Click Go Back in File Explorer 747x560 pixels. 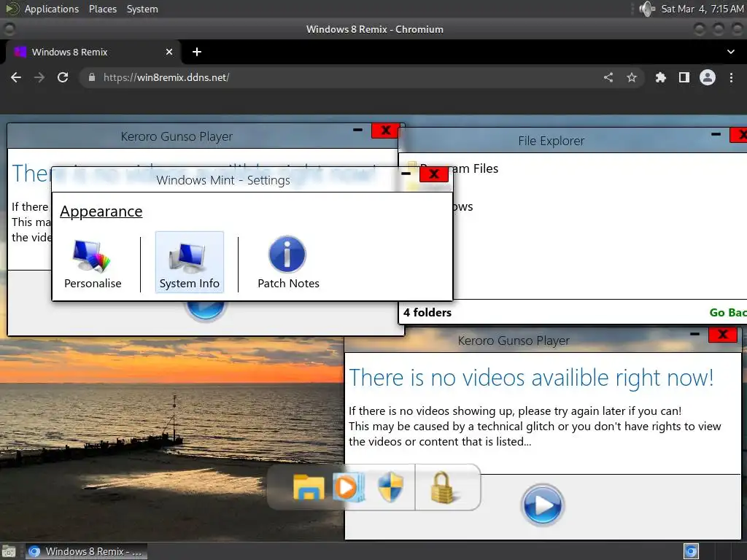(728, 312)
